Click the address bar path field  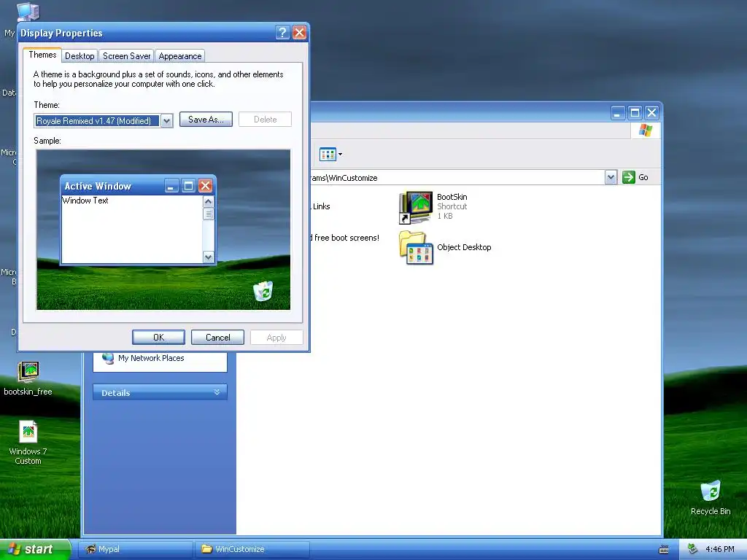(457, 178)
